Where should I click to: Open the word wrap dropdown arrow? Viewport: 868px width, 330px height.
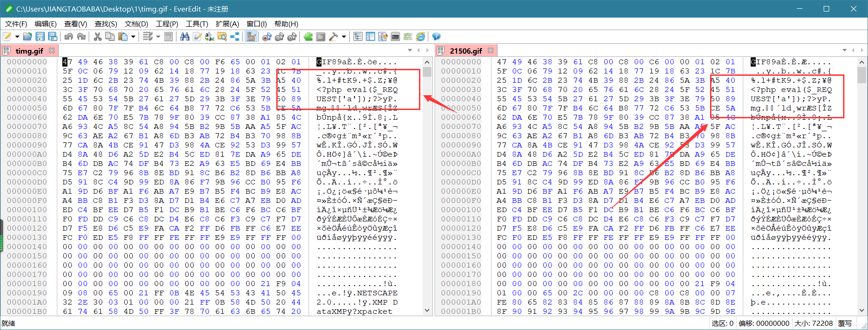[158, 37]
